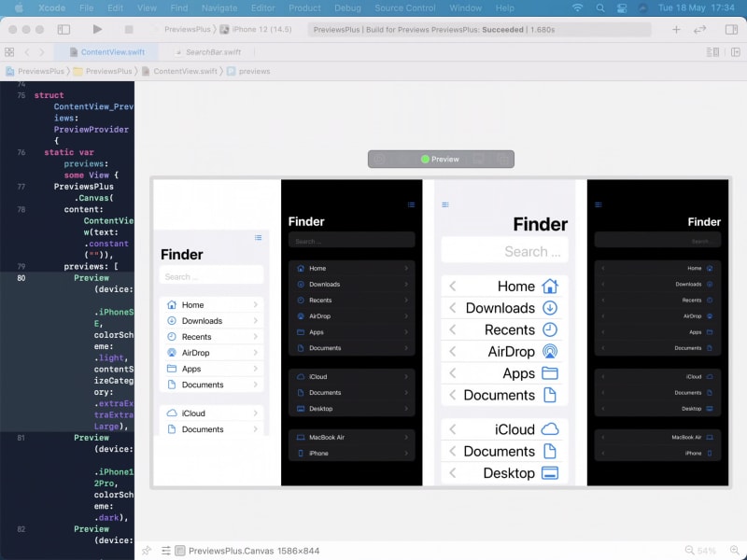
Task: Select Apps row in light iPhone SE preview
Action: tap(212, 369)
